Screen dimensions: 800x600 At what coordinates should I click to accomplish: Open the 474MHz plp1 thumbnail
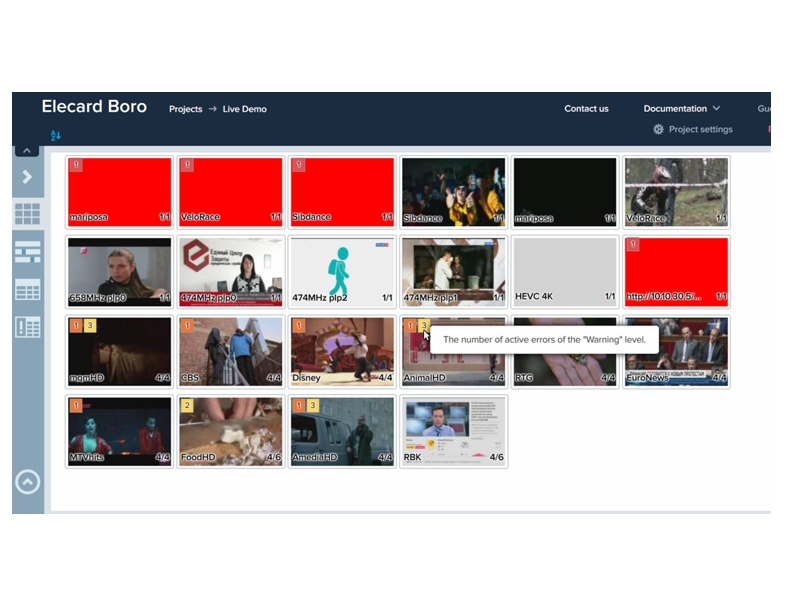pos(454,272)
